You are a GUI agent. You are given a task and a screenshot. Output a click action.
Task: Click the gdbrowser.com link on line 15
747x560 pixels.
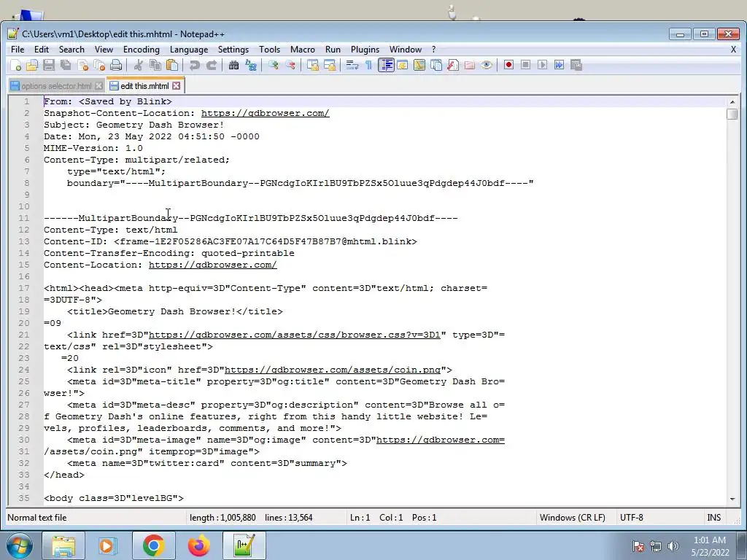212,265
